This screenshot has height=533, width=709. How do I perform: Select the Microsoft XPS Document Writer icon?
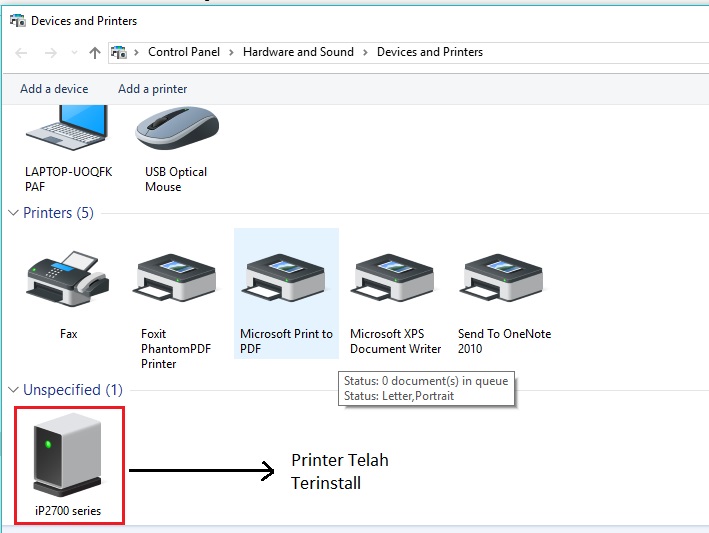tap(393, 278)
